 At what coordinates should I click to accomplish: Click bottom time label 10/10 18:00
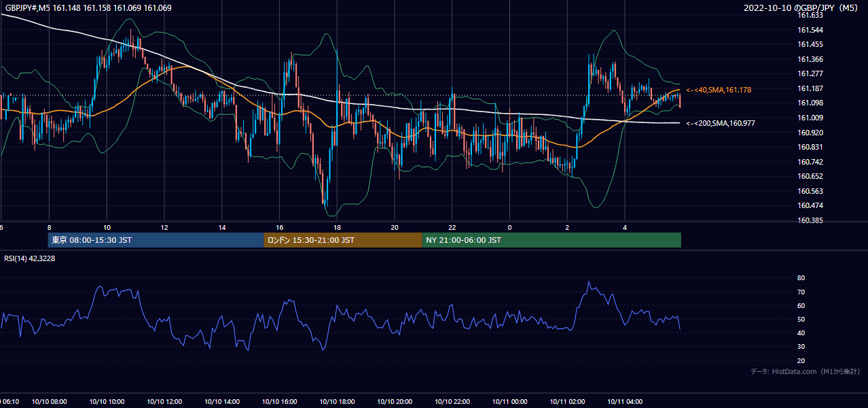click(337, 401)
